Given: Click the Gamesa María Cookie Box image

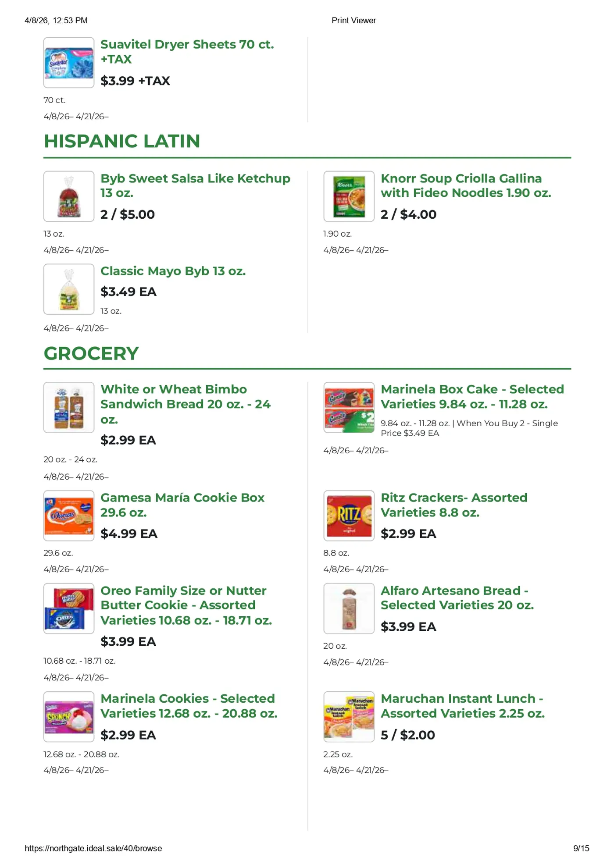Looking at the screenshot, I should (69, 516).
